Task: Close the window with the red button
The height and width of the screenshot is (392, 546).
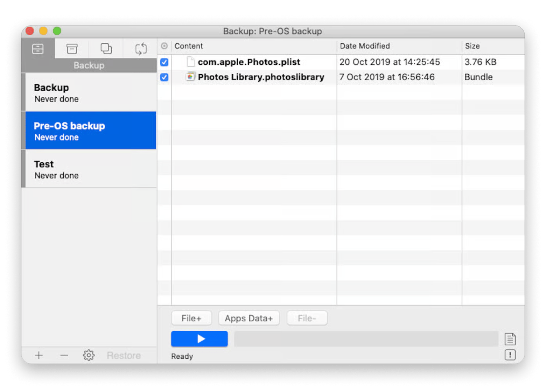Action: (x=30, y=31)
